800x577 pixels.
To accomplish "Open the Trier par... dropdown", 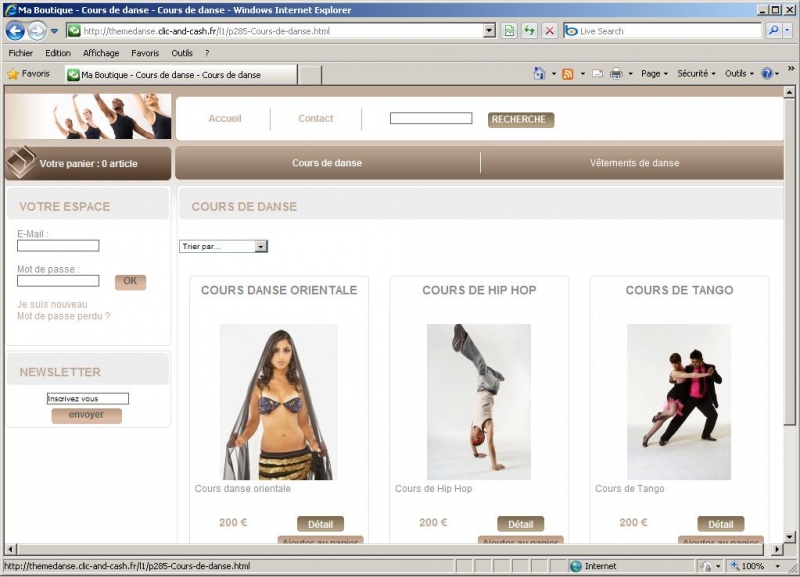I will (223, 246).
